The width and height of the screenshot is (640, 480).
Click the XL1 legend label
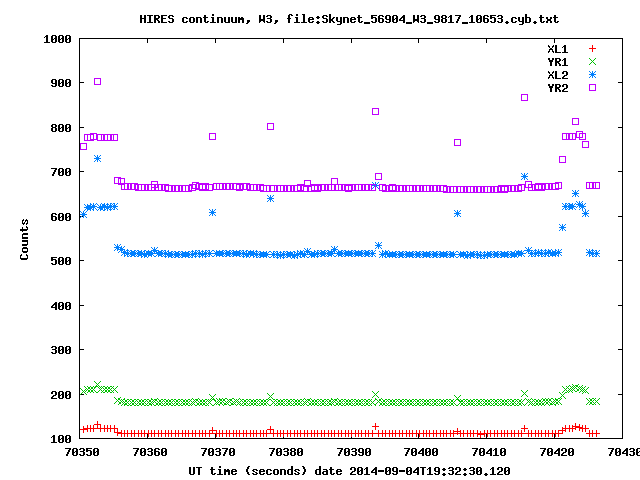pos(558,49)
